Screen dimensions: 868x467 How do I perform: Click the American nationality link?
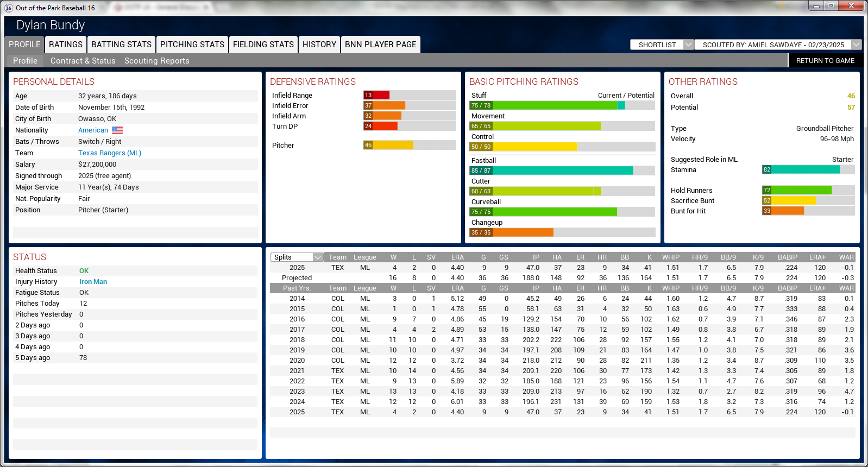click(93, 130)
